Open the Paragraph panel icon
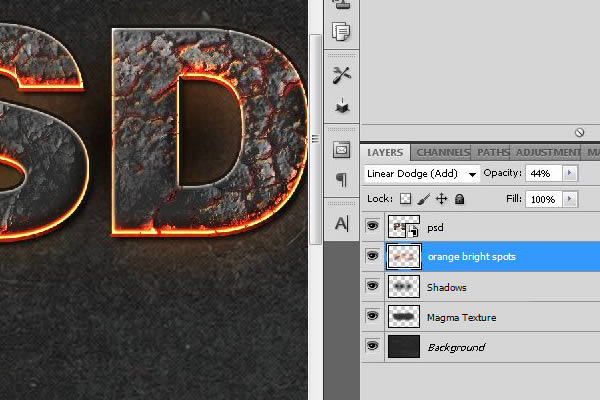600x400 pixels. point(341,179)
